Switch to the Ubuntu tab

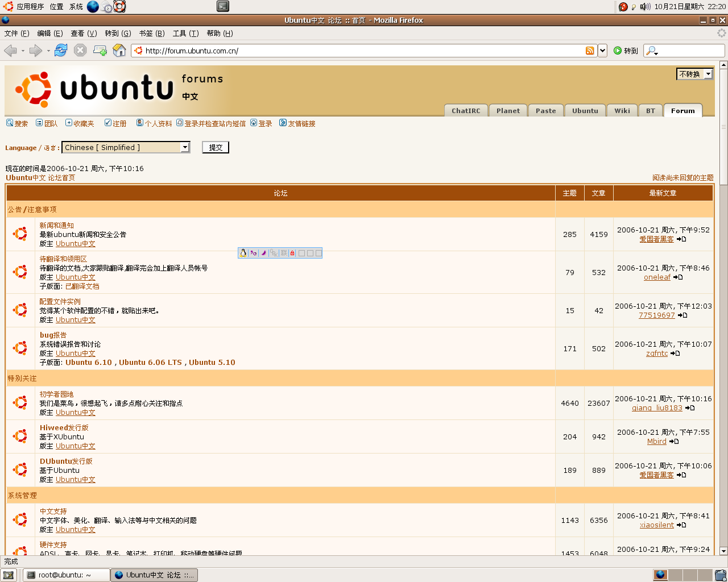coord(585,111)
